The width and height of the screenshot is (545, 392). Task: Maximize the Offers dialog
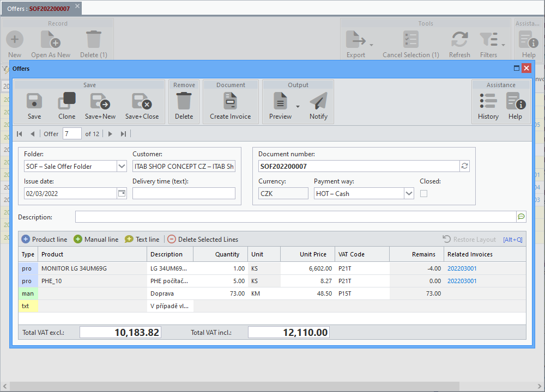(517, 68)
